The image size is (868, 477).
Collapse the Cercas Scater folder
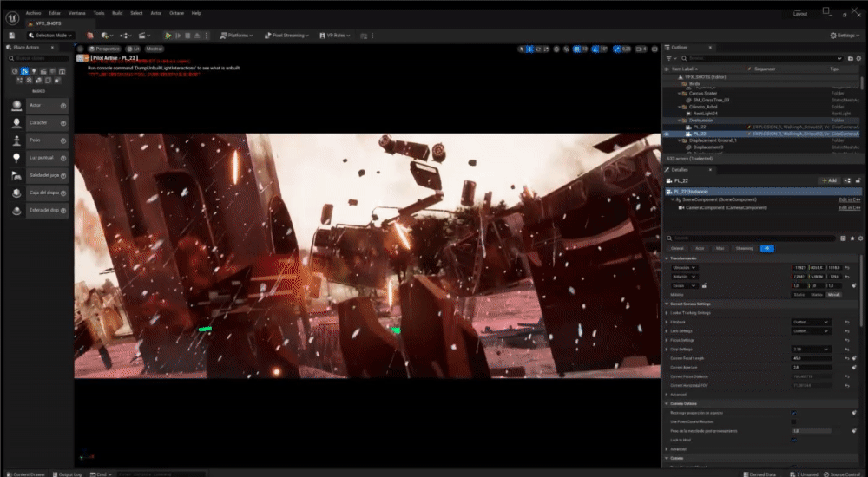click(x=680, y=94)
